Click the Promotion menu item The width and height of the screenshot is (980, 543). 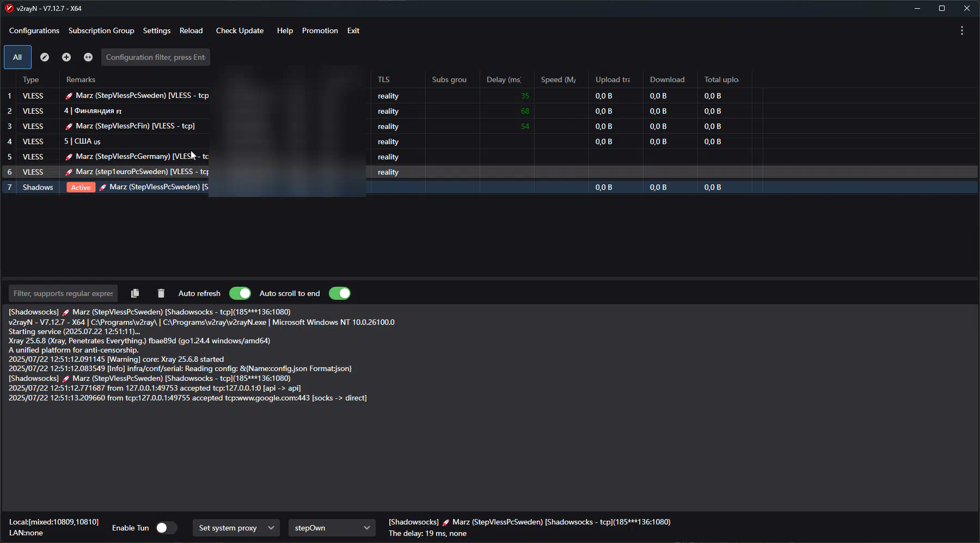(320, 30)
